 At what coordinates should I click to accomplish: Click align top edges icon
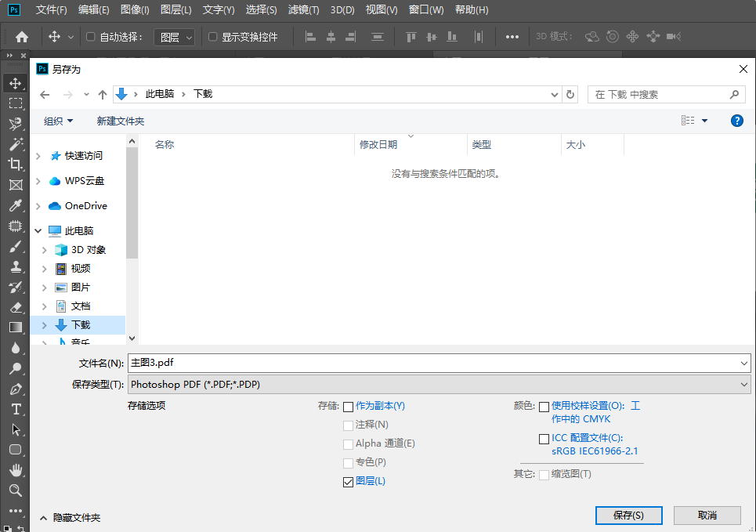coord(411,37)
